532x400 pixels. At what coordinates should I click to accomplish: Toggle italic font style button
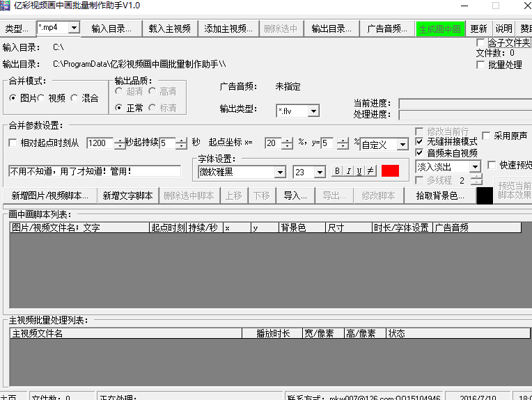348,171
